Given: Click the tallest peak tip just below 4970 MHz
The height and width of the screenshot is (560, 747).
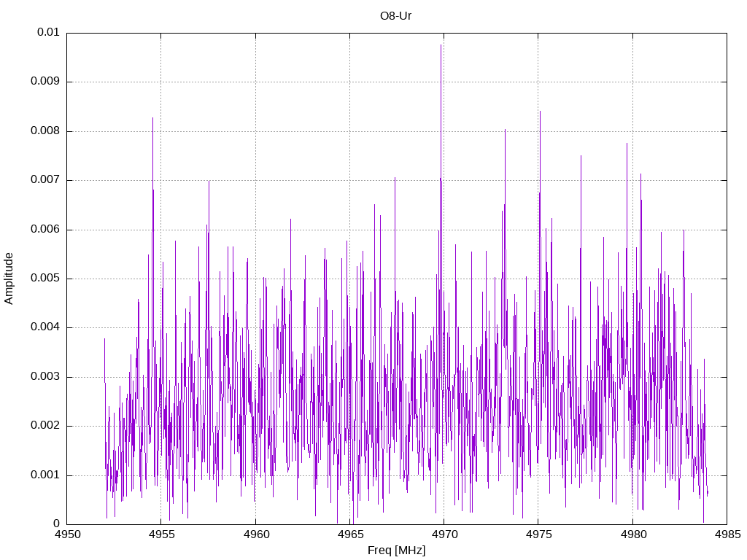Looking at the screenshot, I should point(441,45).
